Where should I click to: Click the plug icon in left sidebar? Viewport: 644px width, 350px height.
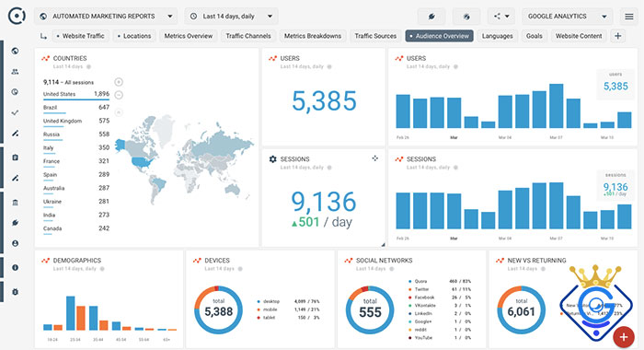coord(16,223)
